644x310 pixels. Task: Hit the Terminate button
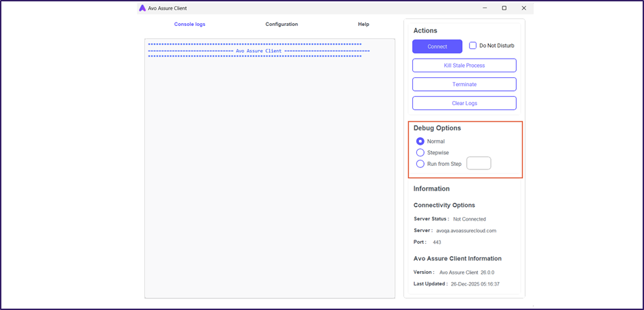tap(464, 85)
